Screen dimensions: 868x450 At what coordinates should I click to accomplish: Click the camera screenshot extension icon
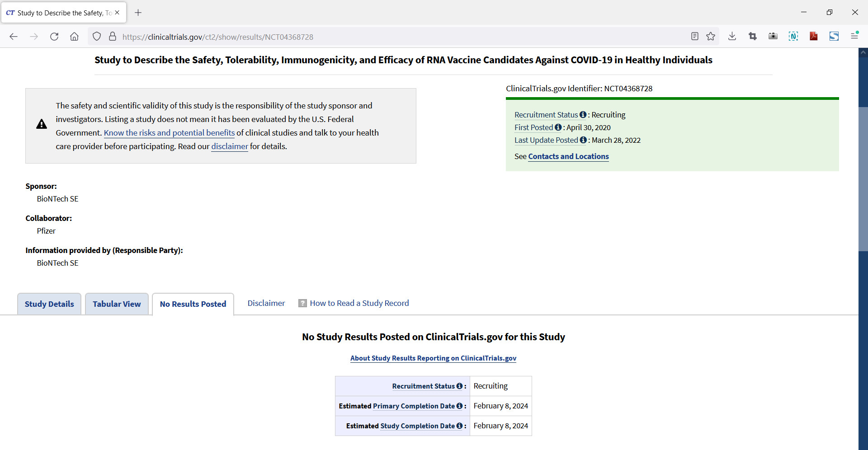click(x=773, y=37)
